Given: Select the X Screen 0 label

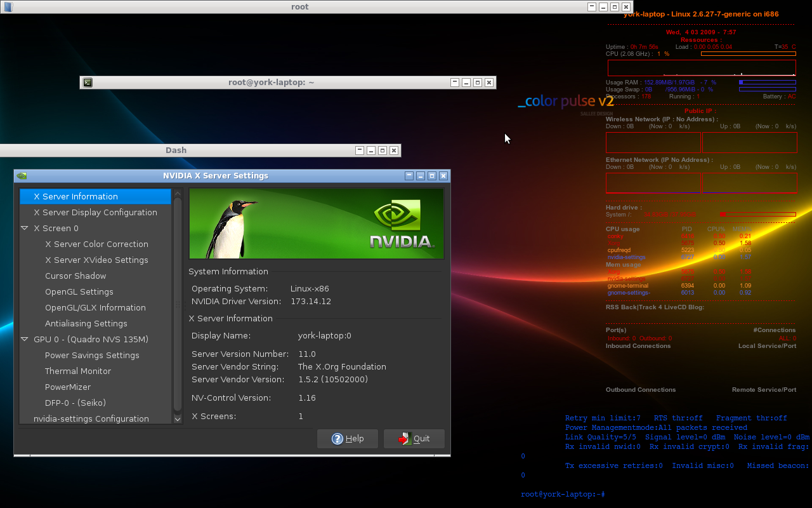Looking at the screenshot, I should tap(56, 228).
